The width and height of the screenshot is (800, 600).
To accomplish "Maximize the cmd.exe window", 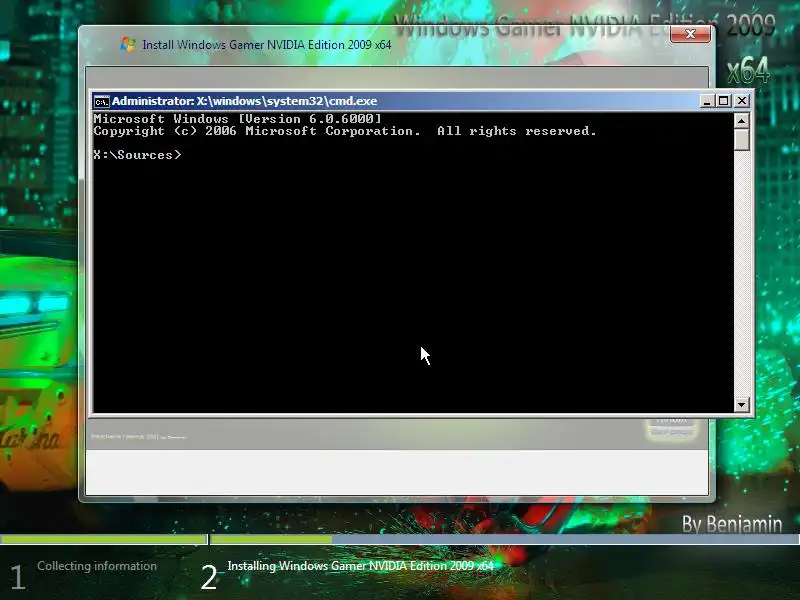I will (723, 101).
